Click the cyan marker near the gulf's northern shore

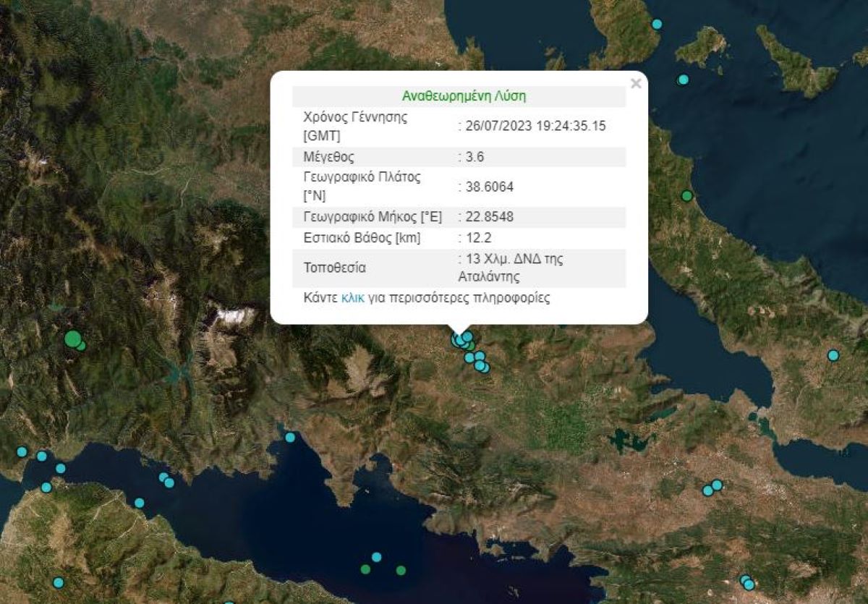[x=290, y=437]
